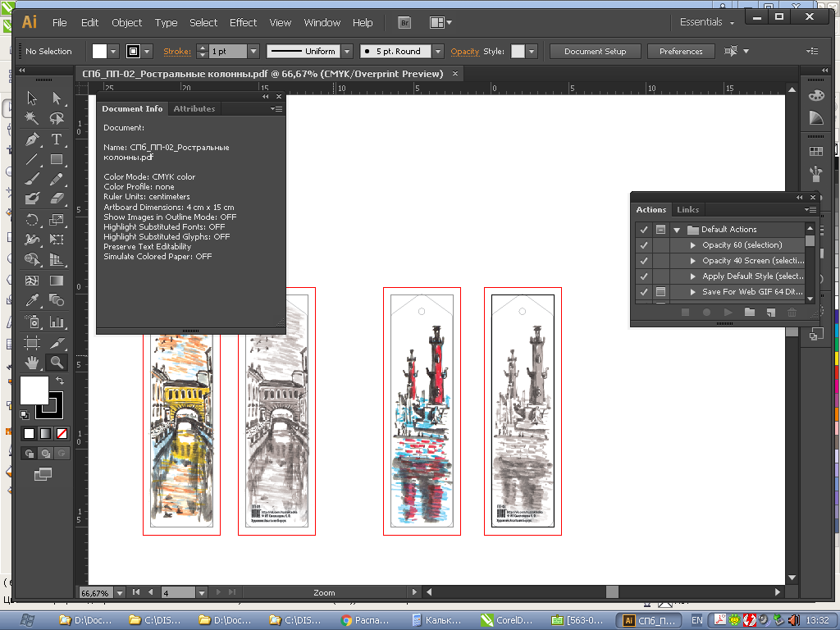This screenshot has width=840, height=630.
Task: Select the Type tool
Action: (57, 139)
